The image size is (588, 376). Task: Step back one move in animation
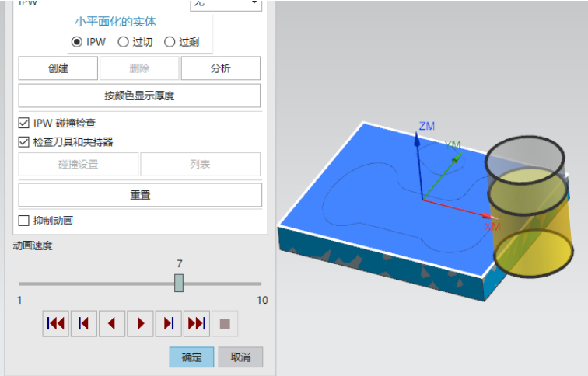click(x=84, y=323)
